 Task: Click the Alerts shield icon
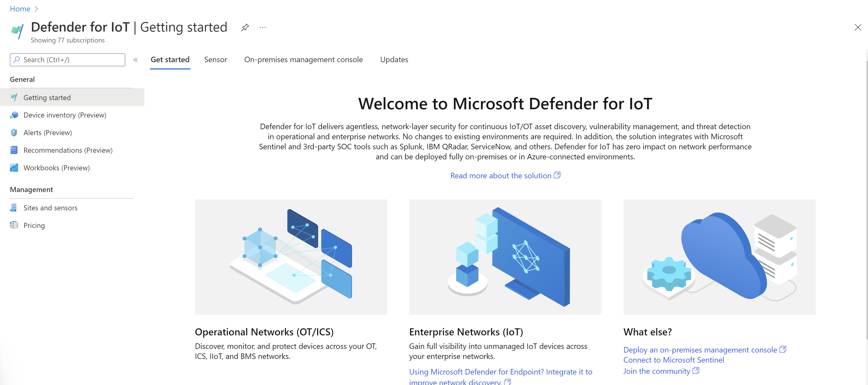point(14,133)
